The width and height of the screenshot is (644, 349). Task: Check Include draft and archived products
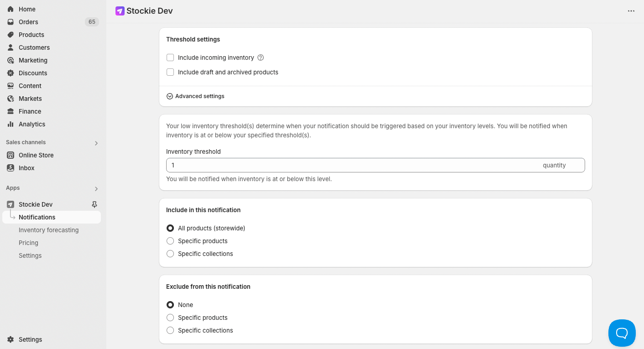pos(170,72)
